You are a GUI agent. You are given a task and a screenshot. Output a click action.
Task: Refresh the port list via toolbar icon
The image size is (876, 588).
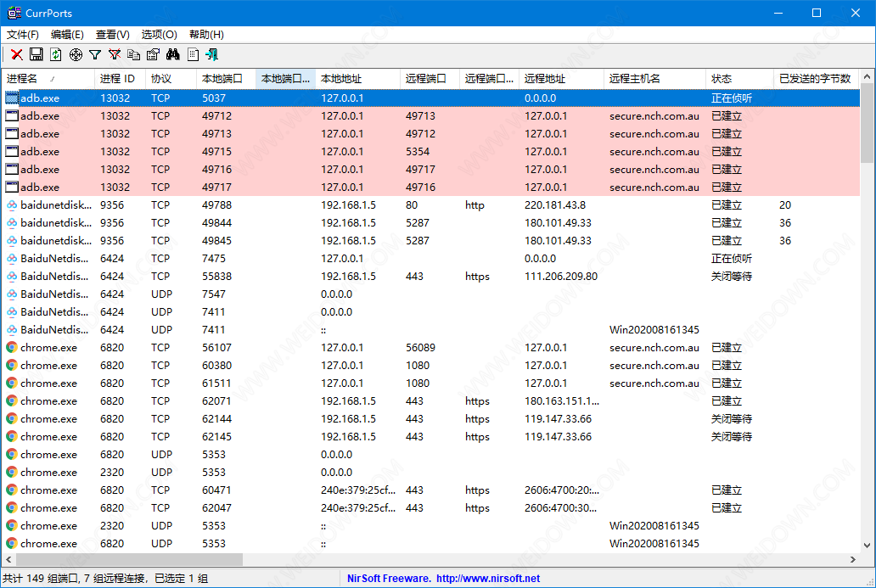click(56, 54)
